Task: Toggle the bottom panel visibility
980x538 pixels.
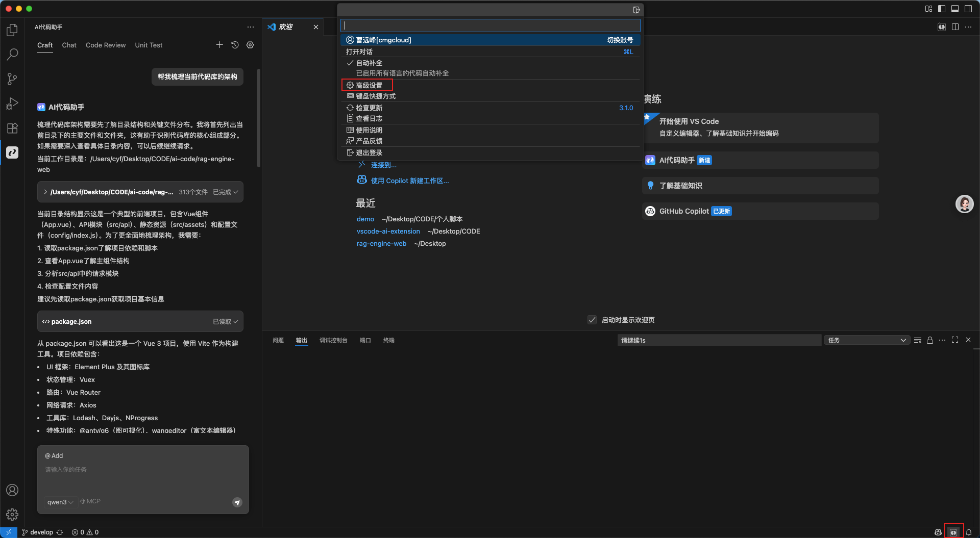Action: tap(955, 9)
